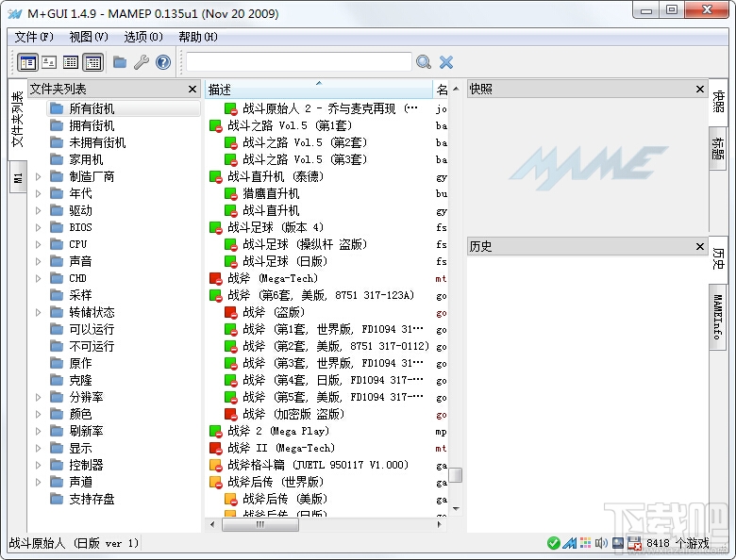The height and width of the screenshot is (560, 736).
Task: Select the 克隆 folder
Action: [80, 380]
